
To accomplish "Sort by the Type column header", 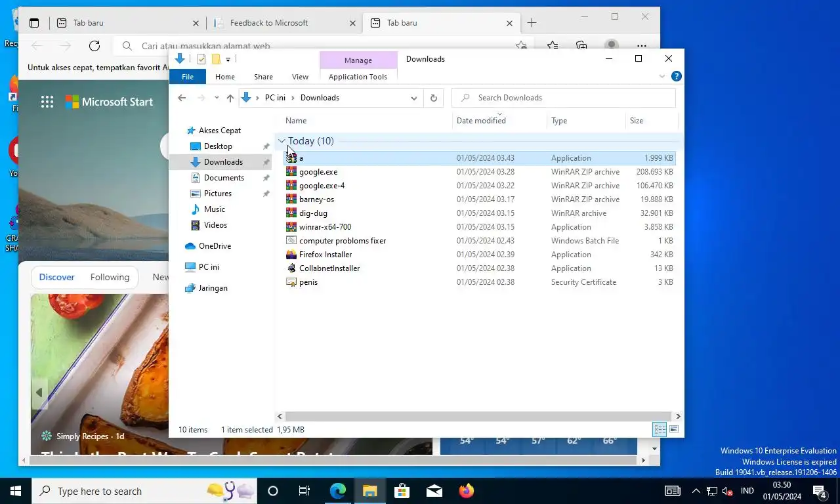I will (587, 121).
